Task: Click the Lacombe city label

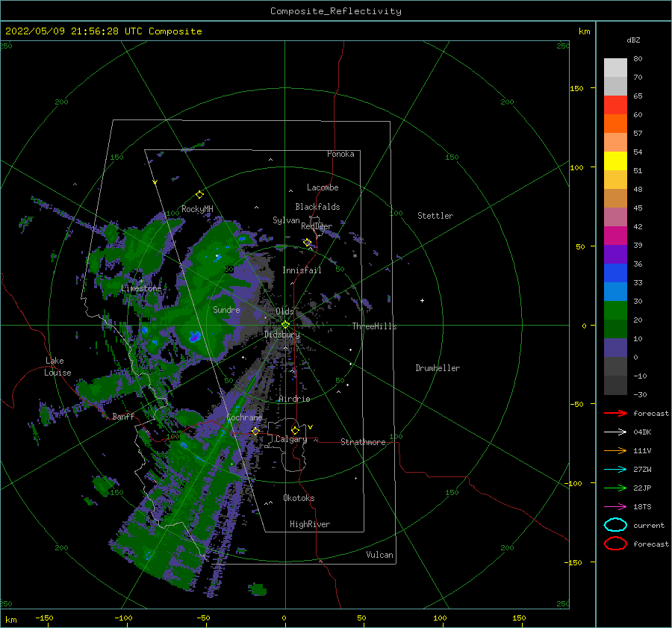Action: [x=323, y=187]
